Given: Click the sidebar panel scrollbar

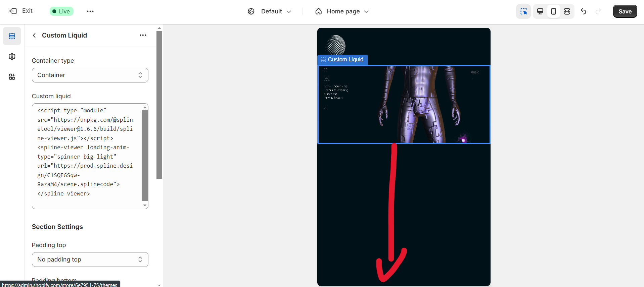Looking at the screenshot, I should tap(159, 105).
